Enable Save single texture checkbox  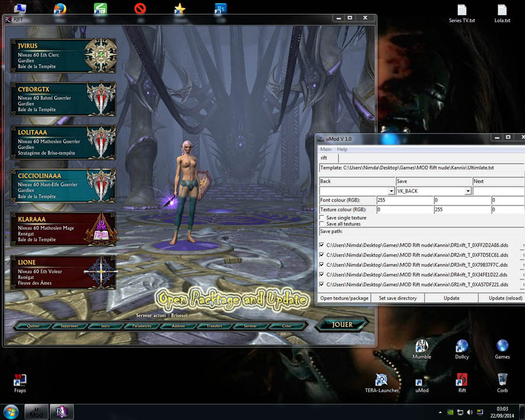[x=322, y=218]
